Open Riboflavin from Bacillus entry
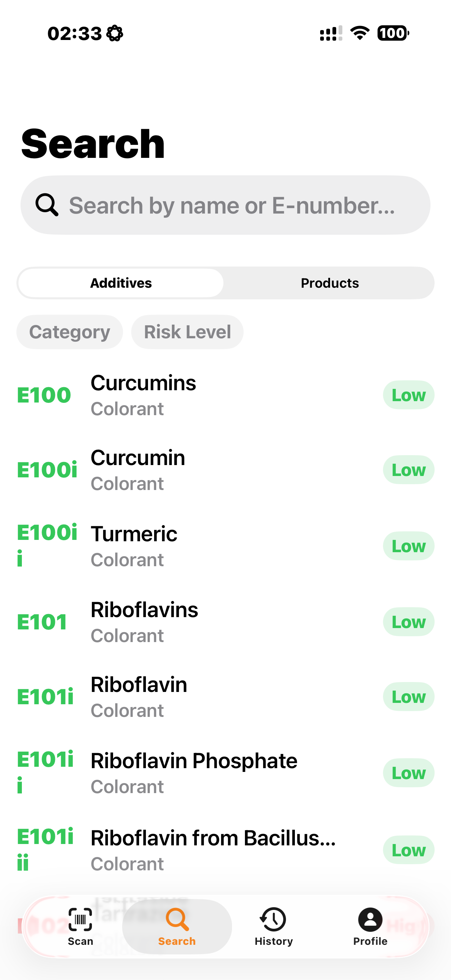Image resolution: width=451 pixels, height=980 pixels. coord(225,850)
